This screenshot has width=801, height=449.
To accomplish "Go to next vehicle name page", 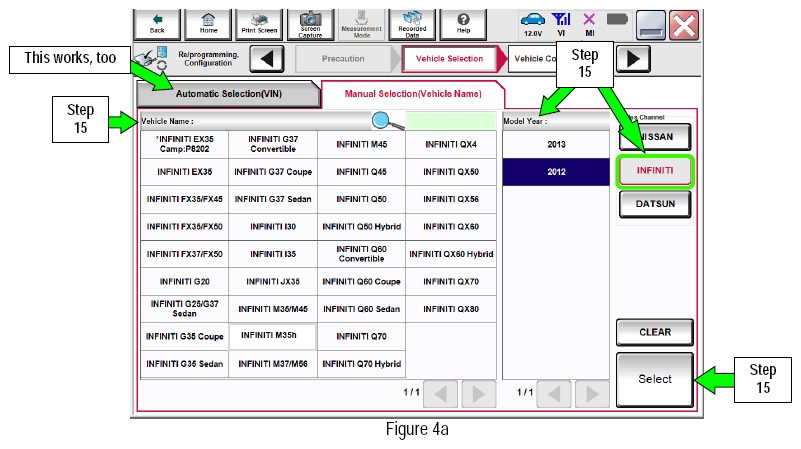I will (x=479, y=394).
